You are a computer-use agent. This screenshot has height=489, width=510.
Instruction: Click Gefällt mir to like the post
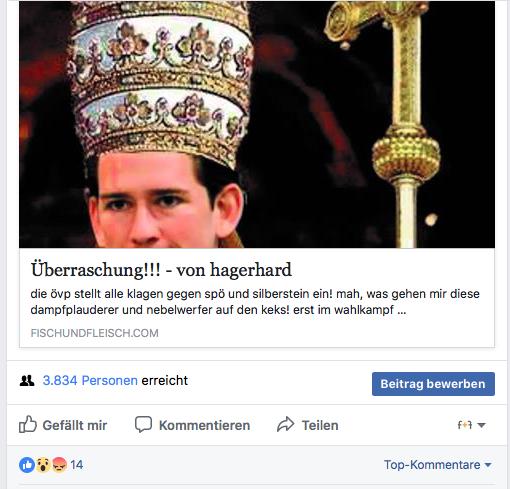coord(75,425)
